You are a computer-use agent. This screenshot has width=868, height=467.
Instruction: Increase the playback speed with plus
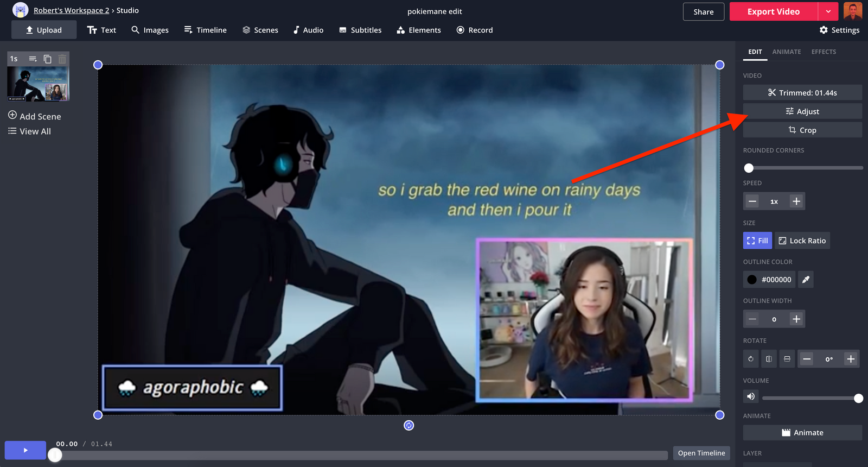[x=796, y=201]
